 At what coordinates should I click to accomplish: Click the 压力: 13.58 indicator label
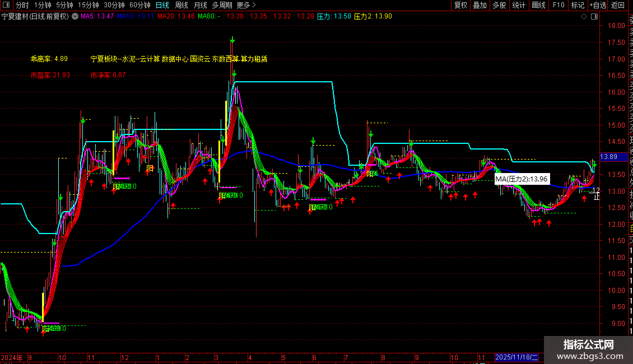334,17
